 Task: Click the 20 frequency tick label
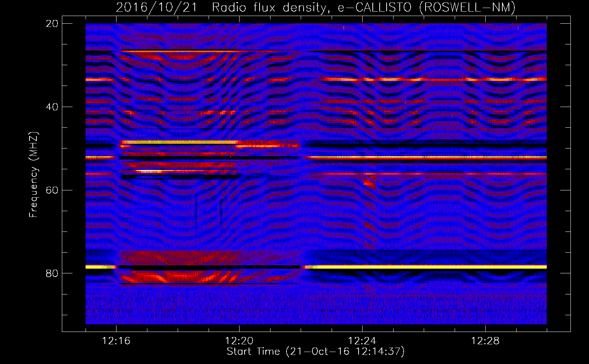click(52, 24)
